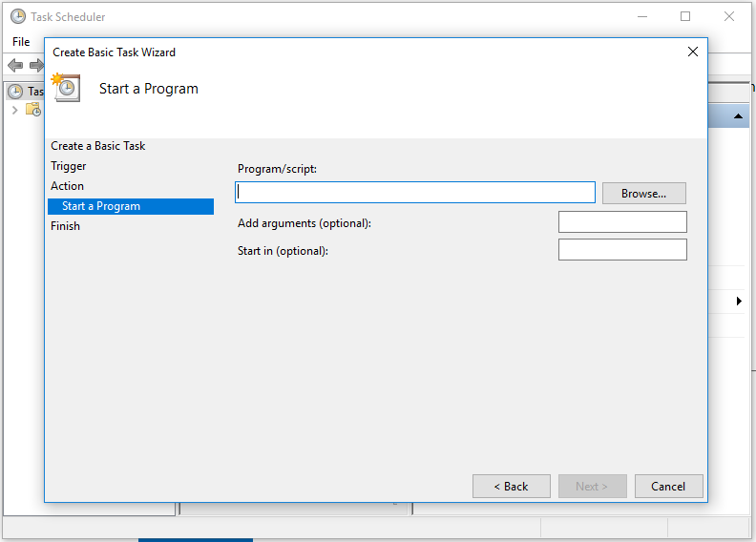Select the Trigger step in sidebar

coord(69,166)
